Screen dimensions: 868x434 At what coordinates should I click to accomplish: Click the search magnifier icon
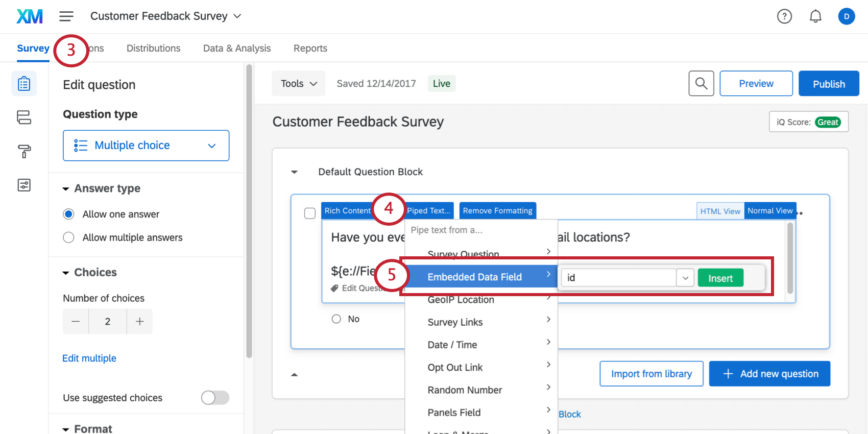(x=701, y=83)
